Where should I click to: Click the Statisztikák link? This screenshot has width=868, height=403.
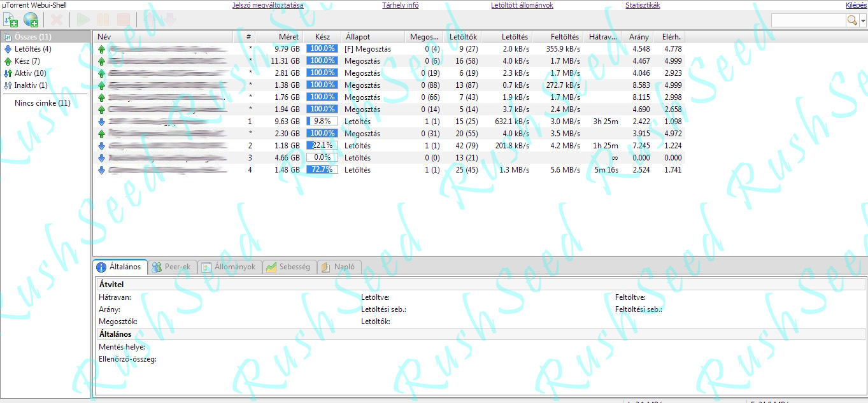643,5
